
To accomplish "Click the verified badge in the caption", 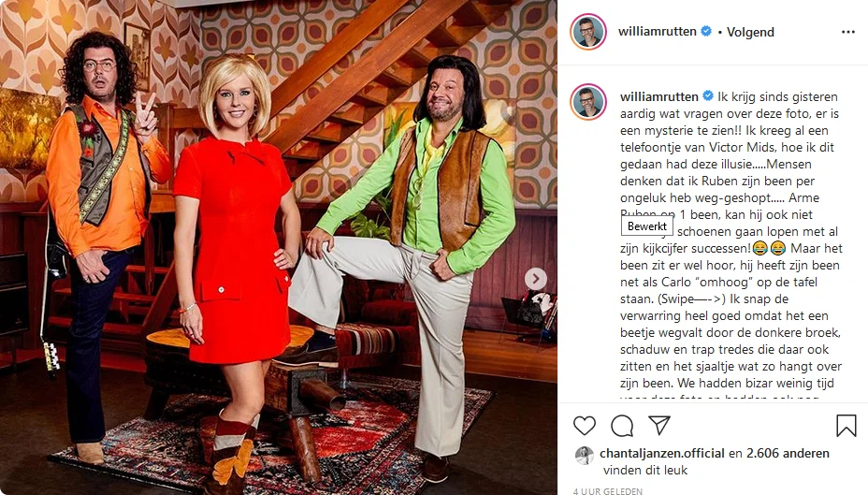I will pyautogui.click(x=708, y=96).
